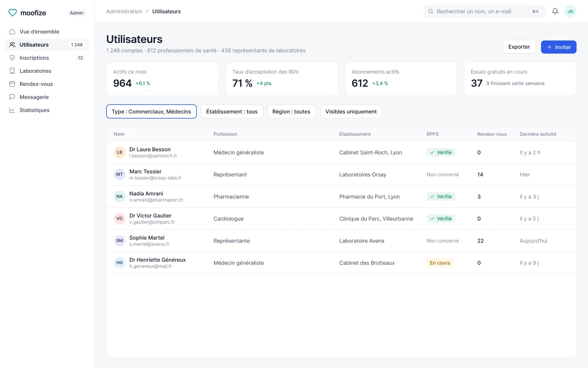Viewport: 588px width, 368px height.
Task: Click the blue Inviter button
Action: [x=559, y=47]
